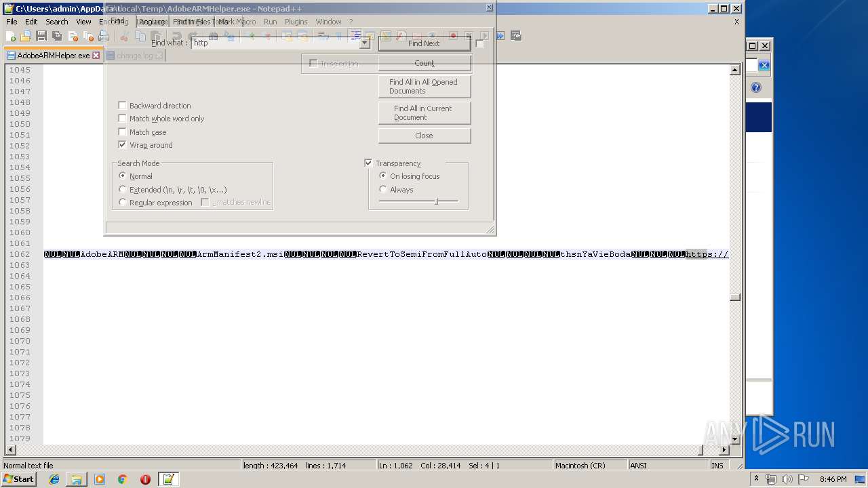Open the Search menu

57,22
